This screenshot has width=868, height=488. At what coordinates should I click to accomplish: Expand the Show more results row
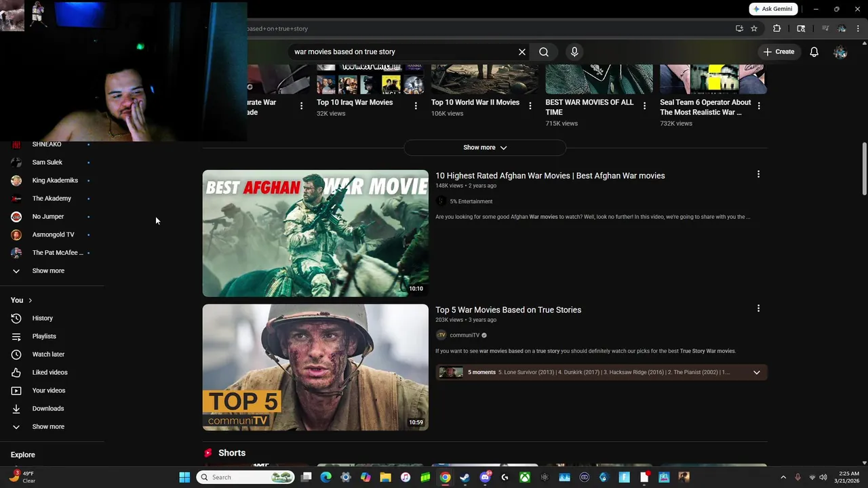coord(485,147)
